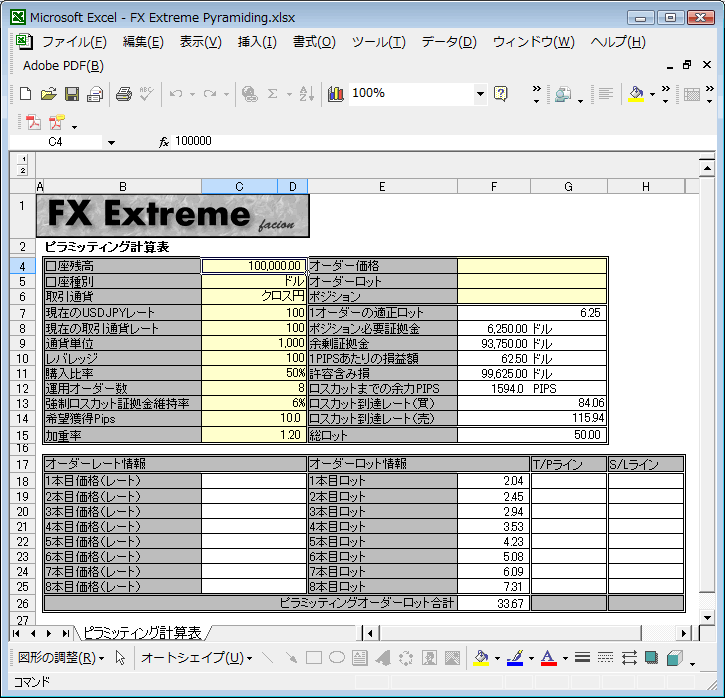Apply Shadow Style from drawing toolbar

(651, 658)
